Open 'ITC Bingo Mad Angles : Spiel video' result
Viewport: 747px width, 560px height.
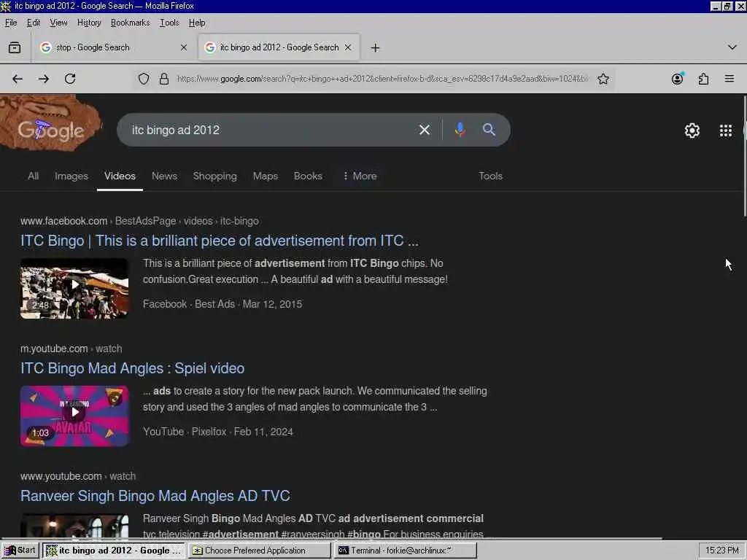click(x=133, y=368)
